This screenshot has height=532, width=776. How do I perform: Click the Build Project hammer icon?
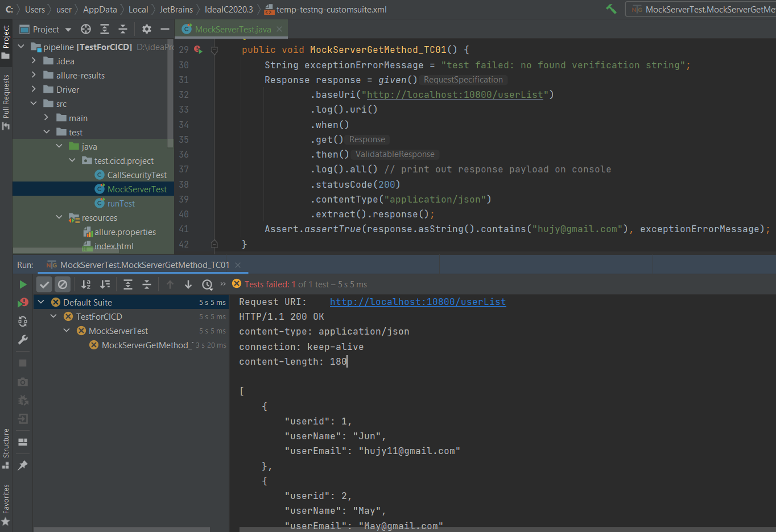coord(611,9)
